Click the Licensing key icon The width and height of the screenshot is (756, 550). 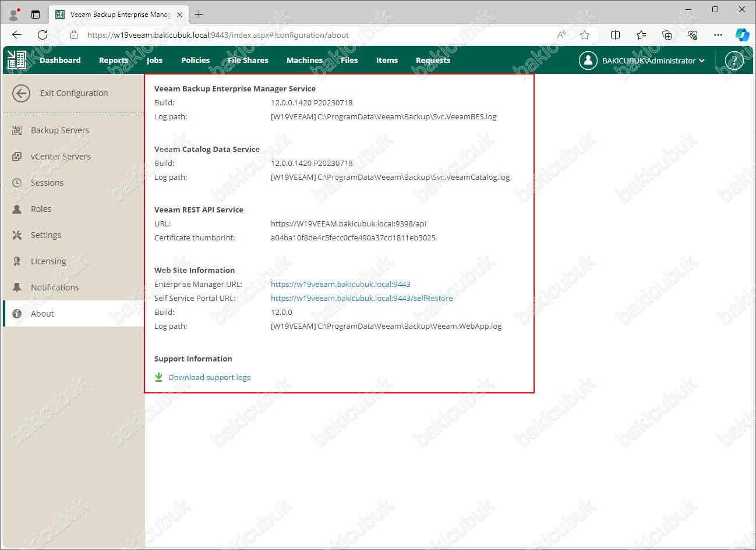17,261
